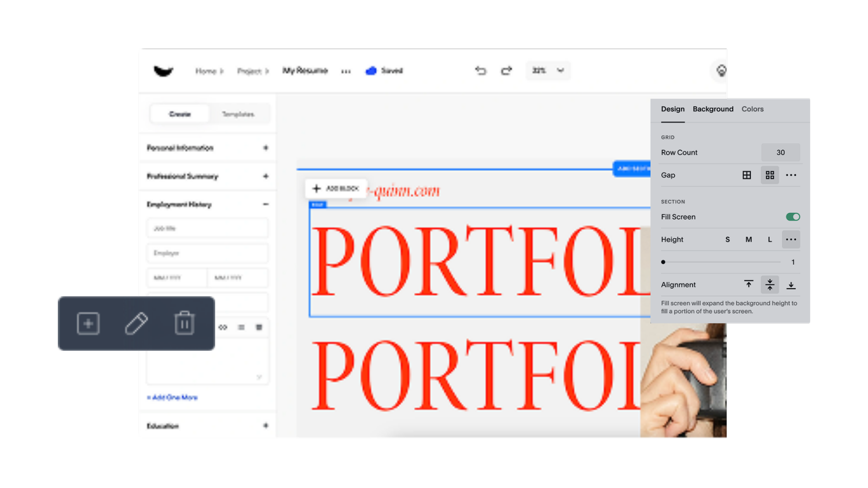Click the hand photo thumbnail on the canvas
The height and width of the screenshot is (488, 868).
pyautogui.click(x=683, y=380)
